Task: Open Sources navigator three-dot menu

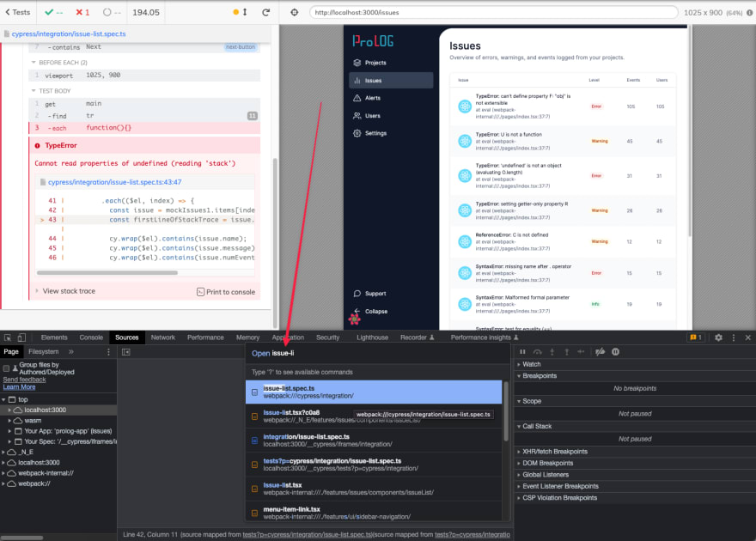Action: tap(108, 352)
